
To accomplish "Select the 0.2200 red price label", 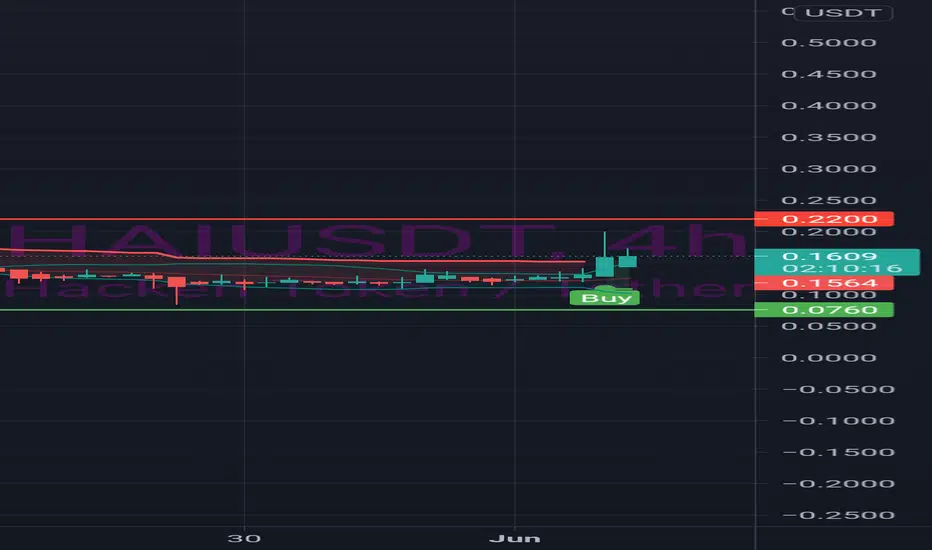I will tap(824, 219).
